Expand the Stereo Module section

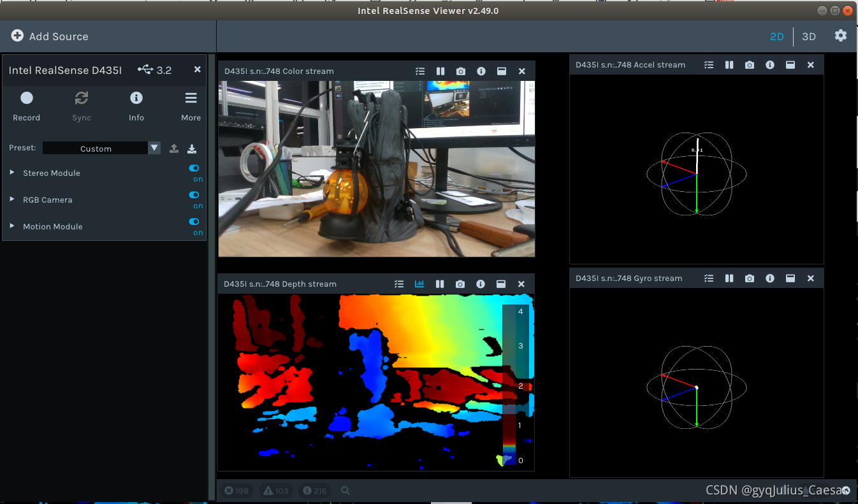click(x=12, y=173)
